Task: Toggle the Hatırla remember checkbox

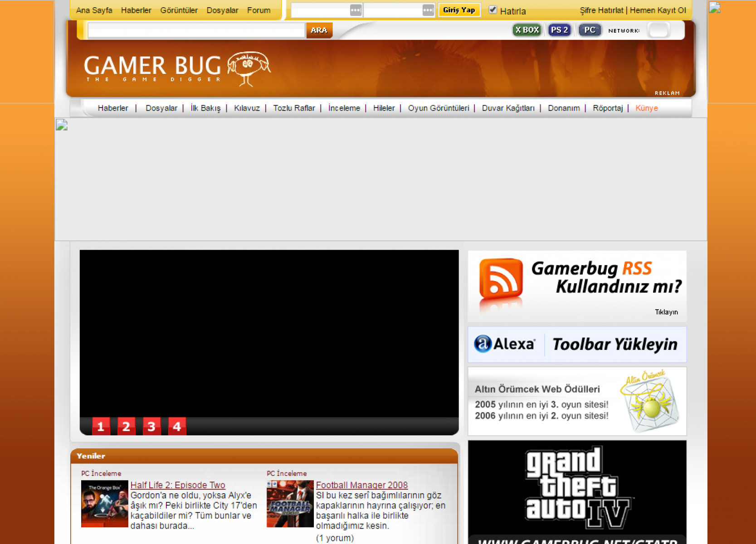Action: click(x=493, y=10)
